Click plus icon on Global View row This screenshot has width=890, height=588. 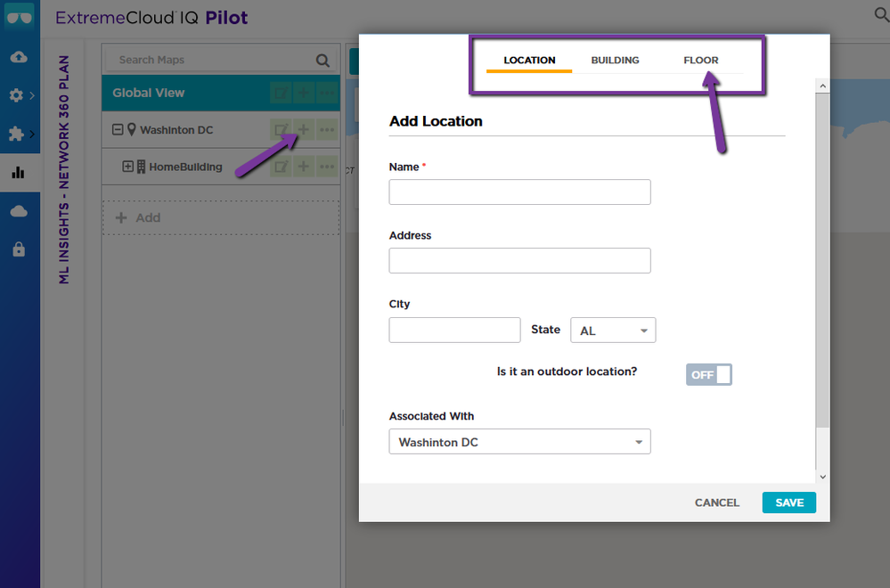tap(304, 93)
